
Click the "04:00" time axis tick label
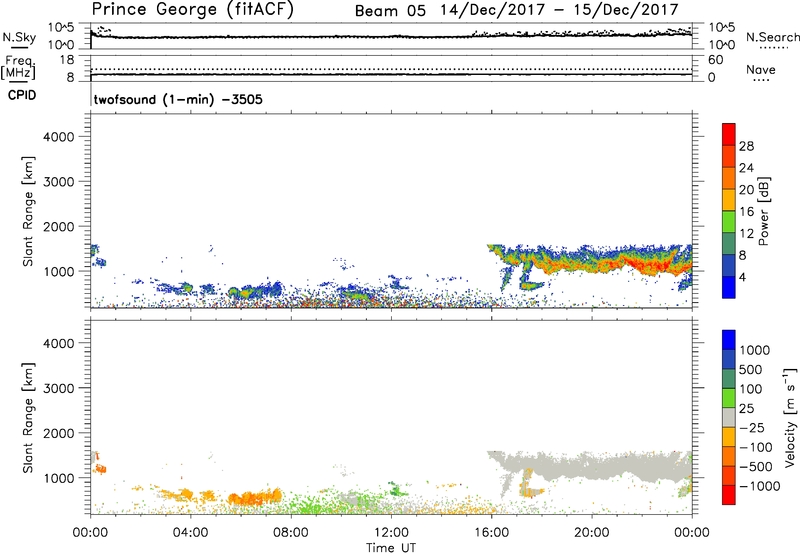pyautogui.click(x=190, y=533)
